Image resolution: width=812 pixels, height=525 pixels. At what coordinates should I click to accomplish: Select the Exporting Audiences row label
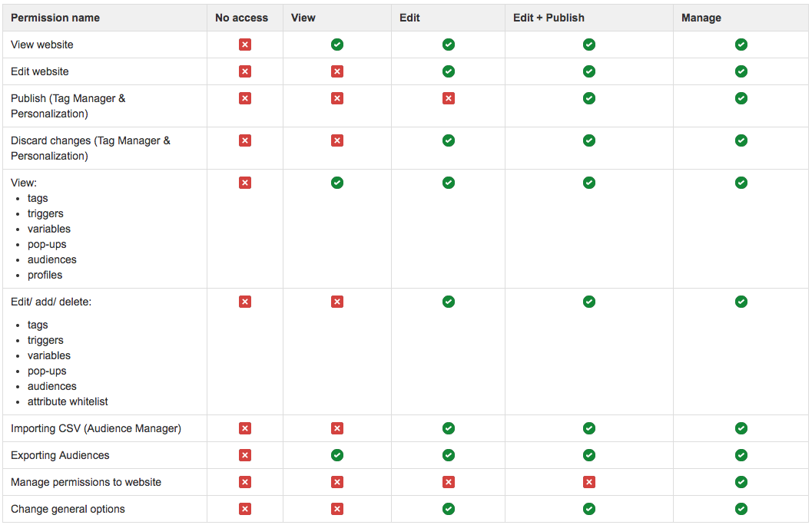point(60,455)
